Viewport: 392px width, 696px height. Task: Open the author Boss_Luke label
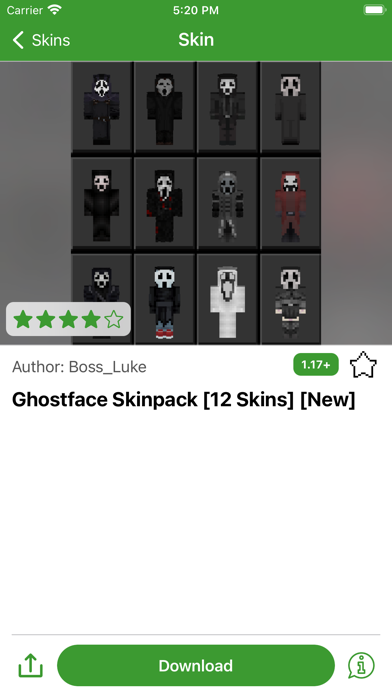click(79, 367)
